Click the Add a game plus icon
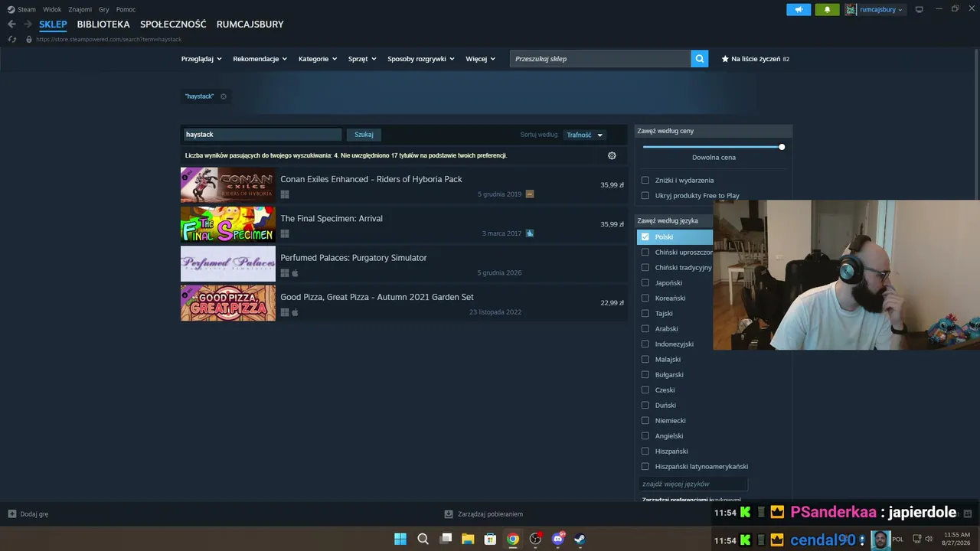 [x=11, y=514]
